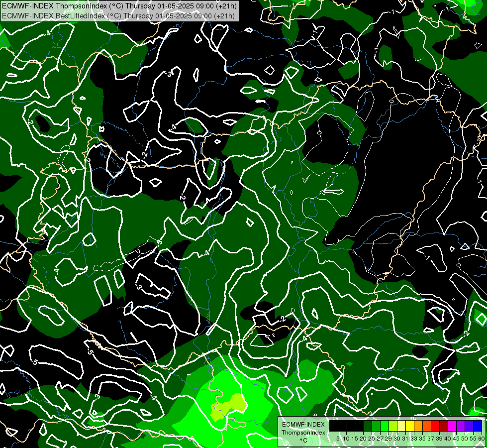The height and width of the screenshot is (448, 487).
Task: Select the orange 33–35 legend swatch
Action: (418, 426)
